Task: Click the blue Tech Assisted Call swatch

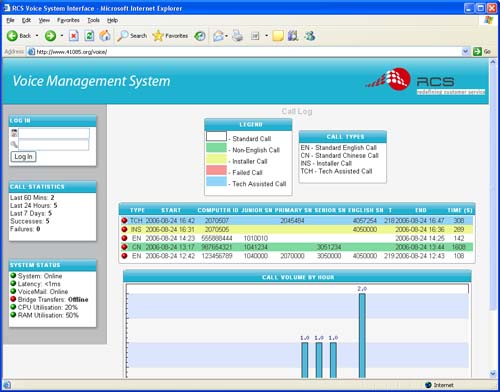Action: [x=216, y=181]
